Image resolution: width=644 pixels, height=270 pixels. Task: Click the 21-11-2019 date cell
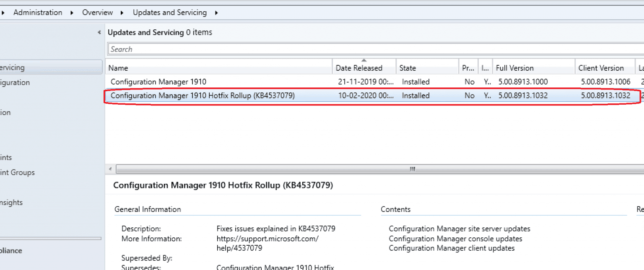[366, 82]
